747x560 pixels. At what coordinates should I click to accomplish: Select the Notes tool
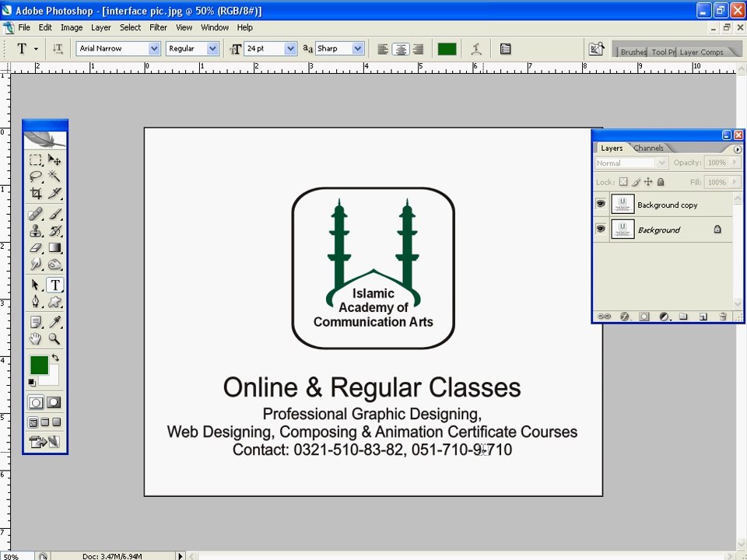[x=35, y=322]
